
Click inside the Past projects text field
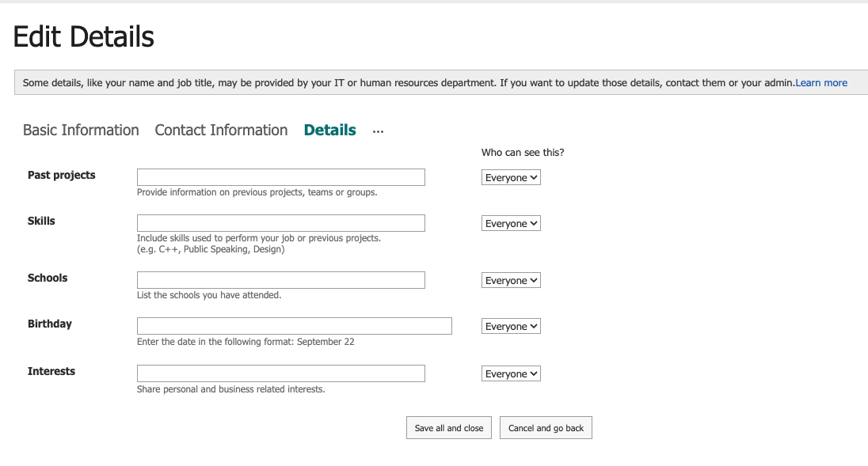pos(280,176)
